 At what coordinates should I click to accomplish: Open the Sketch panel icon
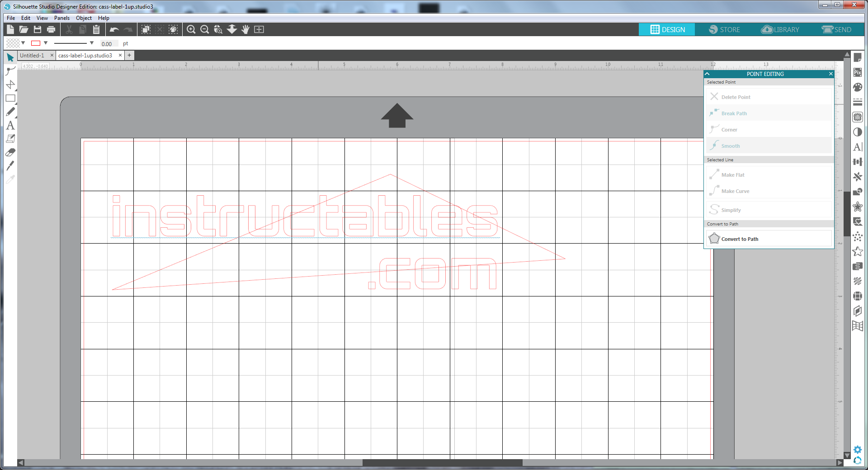[x=858, y=281]
